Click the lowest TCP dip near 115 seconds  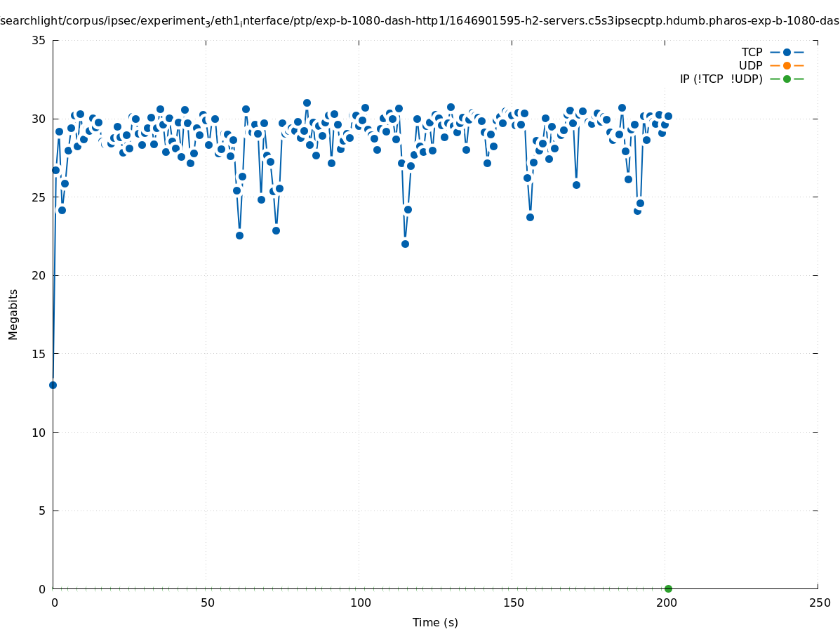pyautogui.click(x=405, y=244)
